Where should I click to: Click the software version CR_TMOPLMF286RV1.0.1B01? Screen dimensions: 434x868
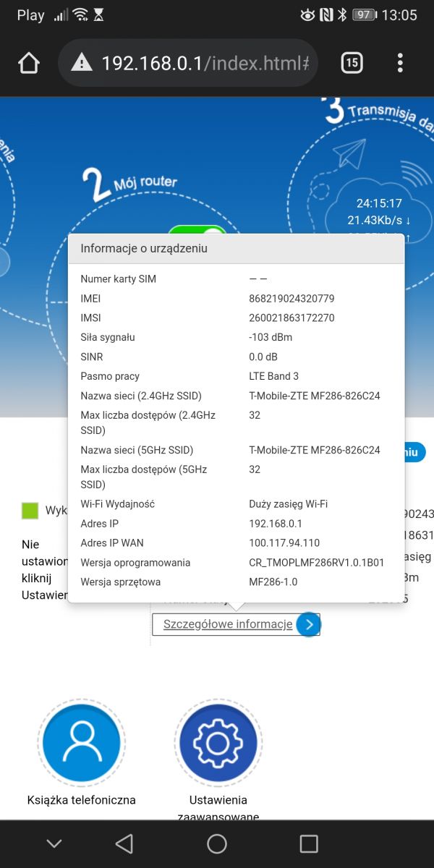[x=317, y=562]
